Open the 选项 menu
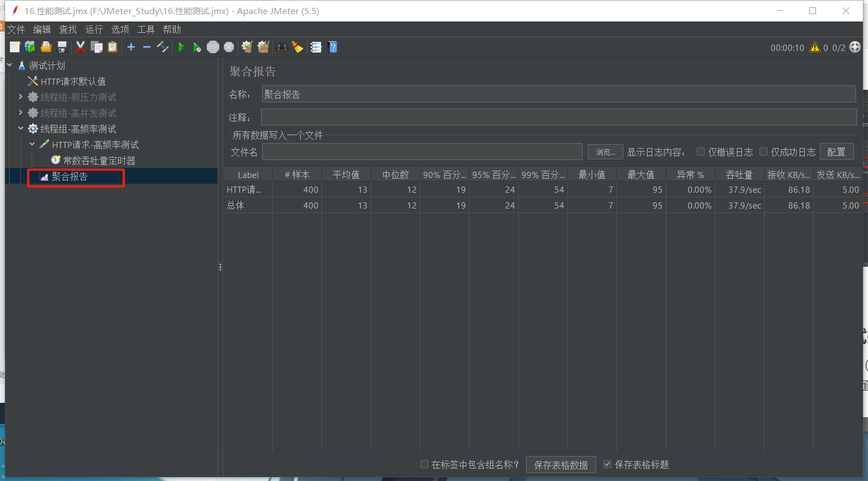 tap(120, 29)
